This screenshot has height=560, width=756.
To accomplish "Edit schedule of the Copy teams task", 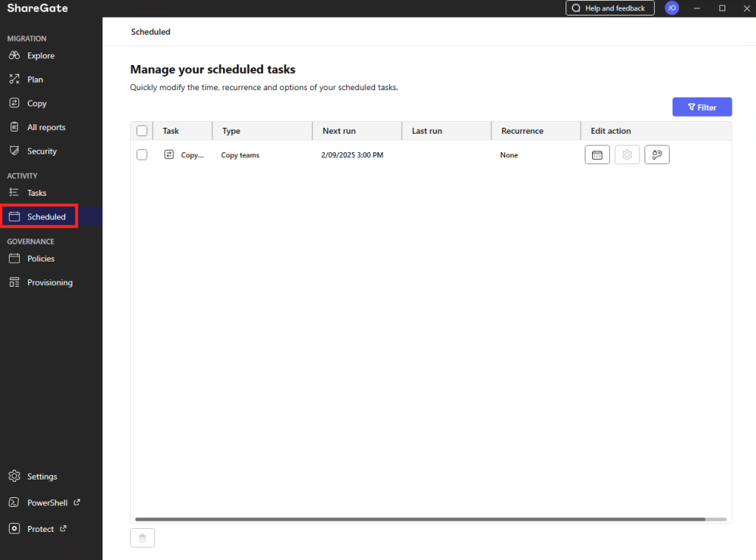I will [x=597, y=155].
